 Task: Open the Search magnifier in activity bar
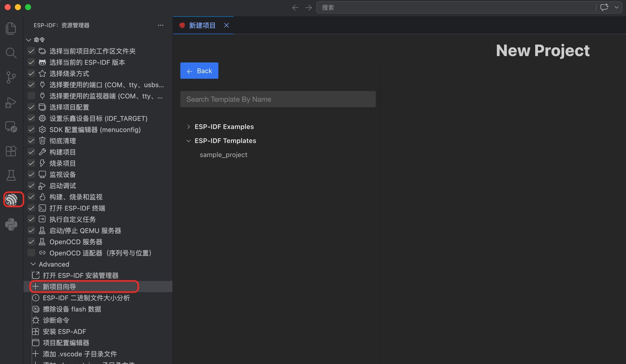[x=11, y=53]
